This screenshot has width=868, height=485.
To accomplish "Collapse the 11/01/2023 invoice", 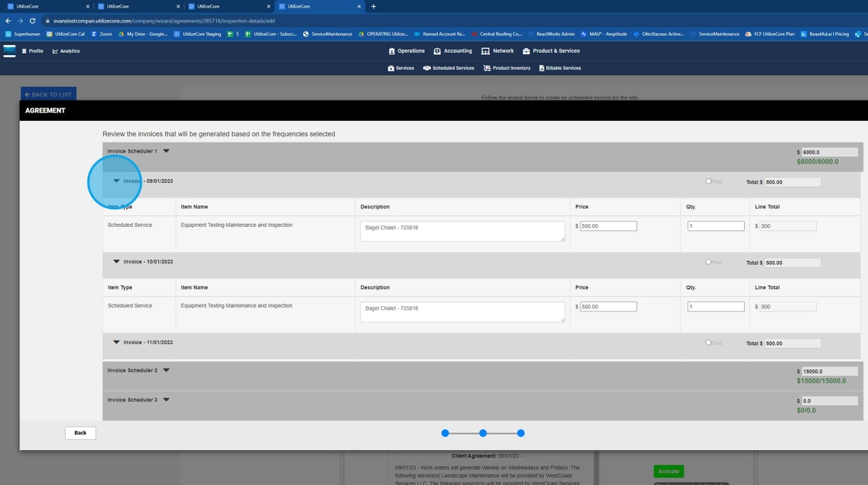I will point(116,342).
